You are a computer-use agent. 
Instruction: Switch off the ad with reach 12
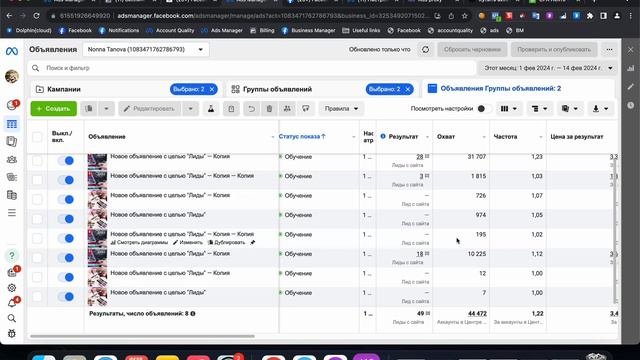66,277
